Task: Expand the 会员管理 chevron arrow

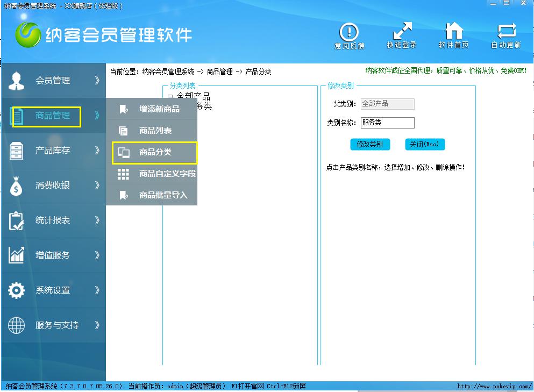Action: (x=97, y=81)
